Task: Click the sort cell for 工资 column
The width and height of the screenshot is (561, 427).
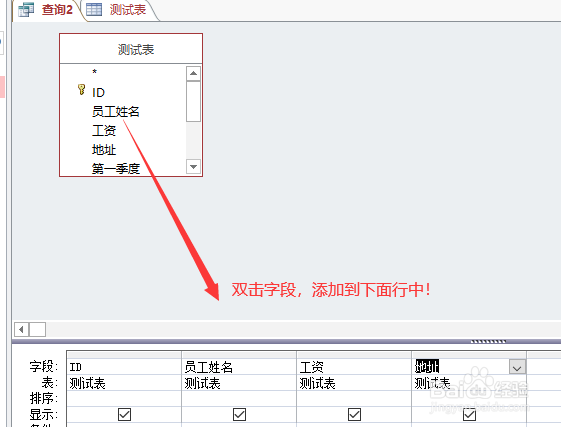Action: pos(354,398)
